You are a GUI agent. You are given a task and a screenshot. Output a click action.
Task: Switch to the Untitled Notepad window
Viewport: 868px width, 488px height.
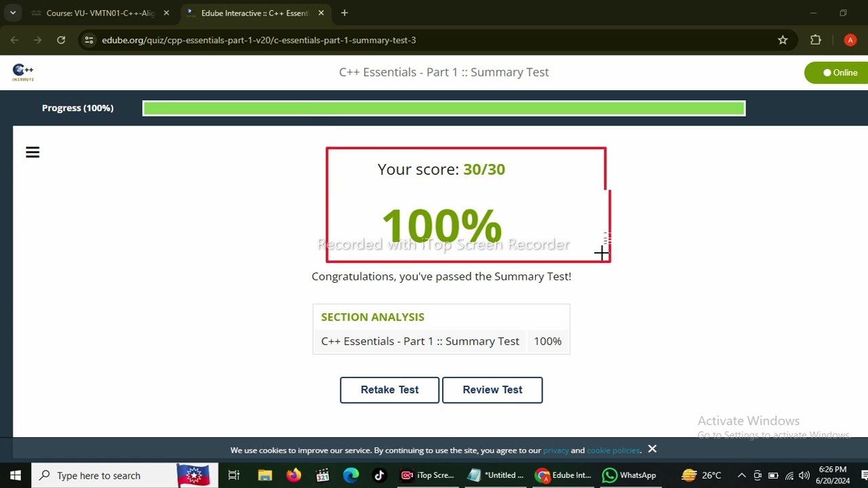click(x=496, y=475)
